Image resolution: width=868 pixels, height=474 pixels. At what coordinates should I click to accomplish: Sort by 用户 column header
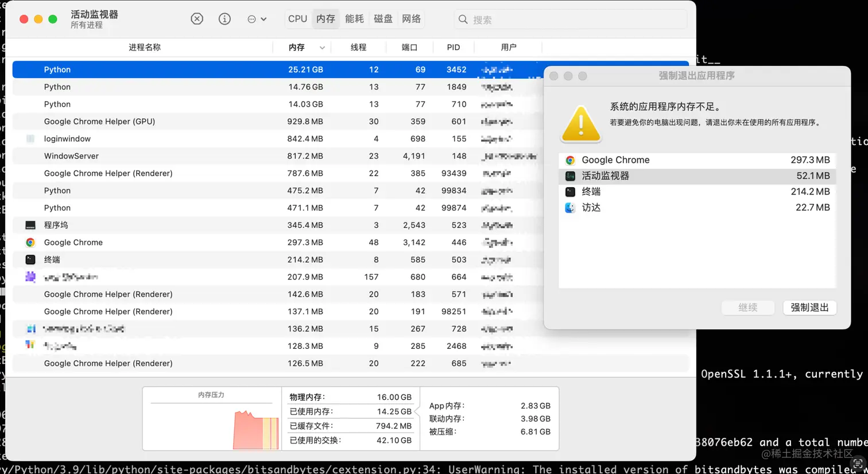(x=509, y=47)
